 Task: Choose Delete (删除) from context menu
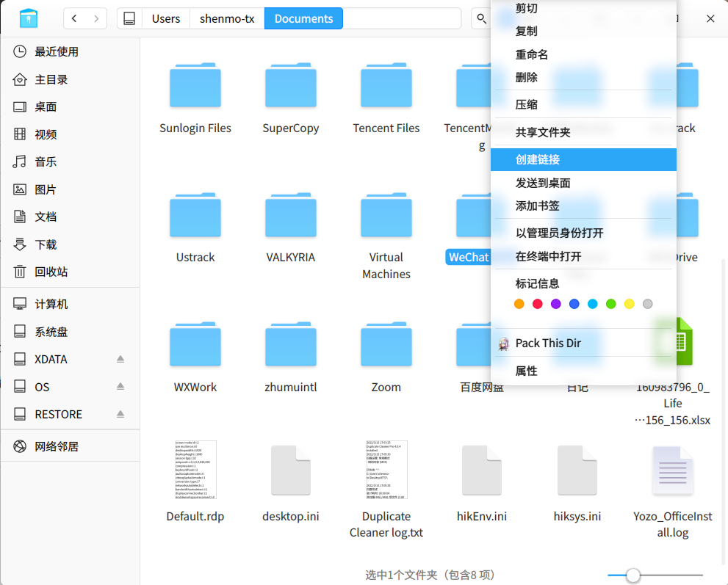coord(583,77)
